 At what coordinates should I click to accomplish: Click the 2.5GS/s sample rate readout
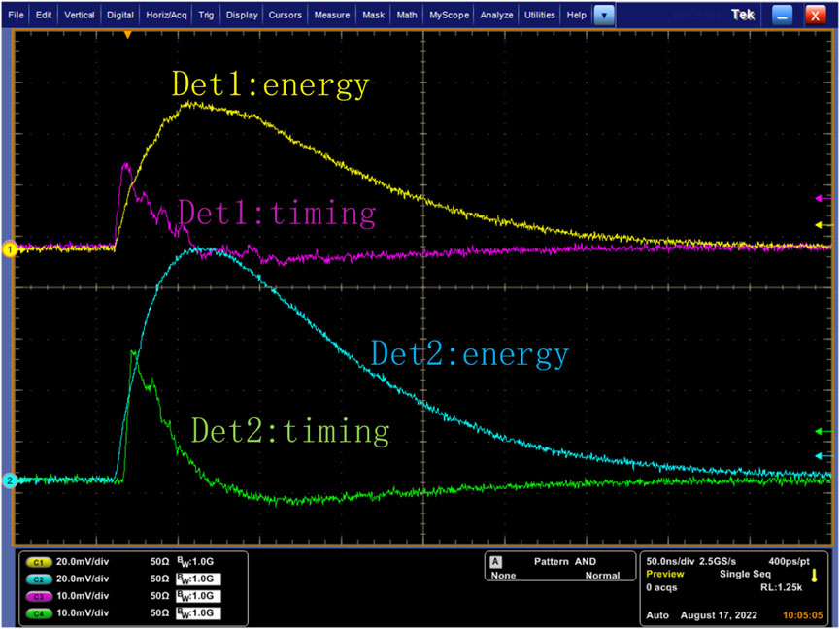pyautogui.click(x=718, y=562)
